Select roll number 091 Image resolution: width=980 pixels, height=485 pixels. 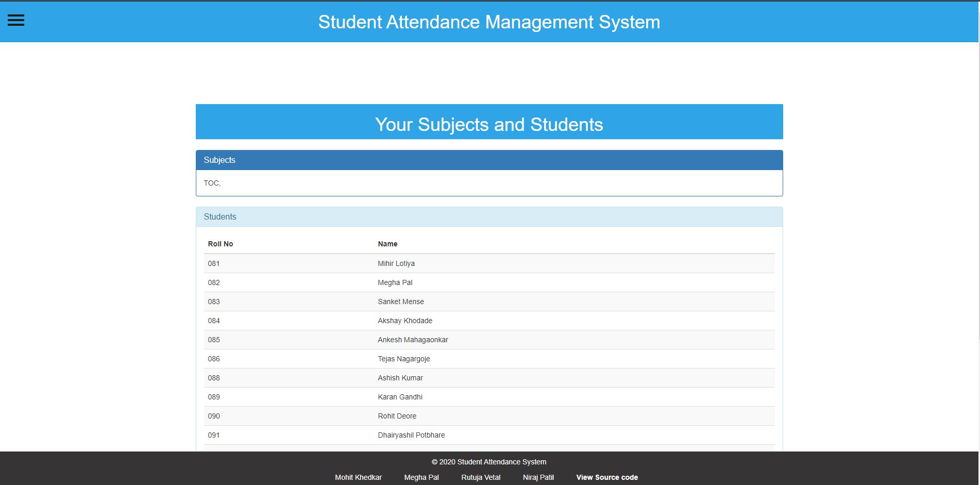click(214, 435)
